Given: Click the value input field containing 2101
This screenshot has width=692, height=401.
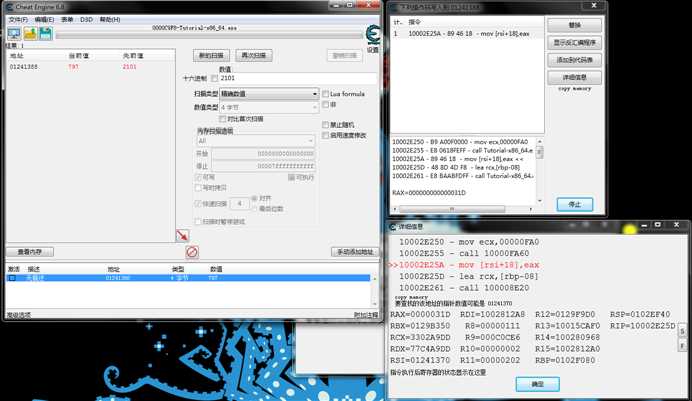Looking at the screenshot, I should point(298,79).
